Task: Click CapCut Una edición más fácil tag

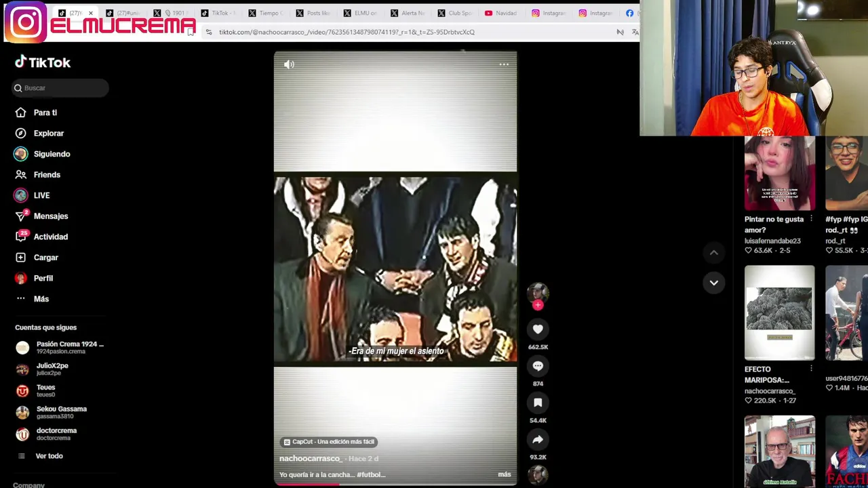Action: coord(329,442)
